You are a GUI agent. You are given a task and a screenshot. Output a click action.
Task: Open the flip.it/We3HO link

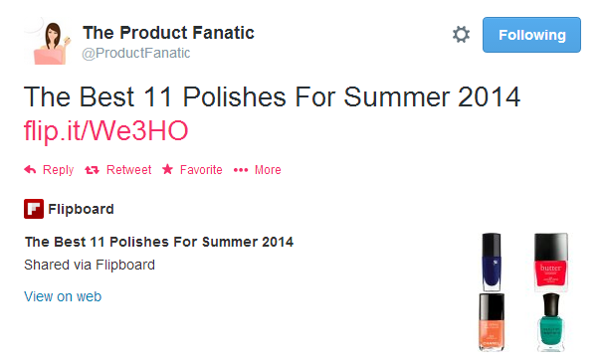[x=106, y=130]
